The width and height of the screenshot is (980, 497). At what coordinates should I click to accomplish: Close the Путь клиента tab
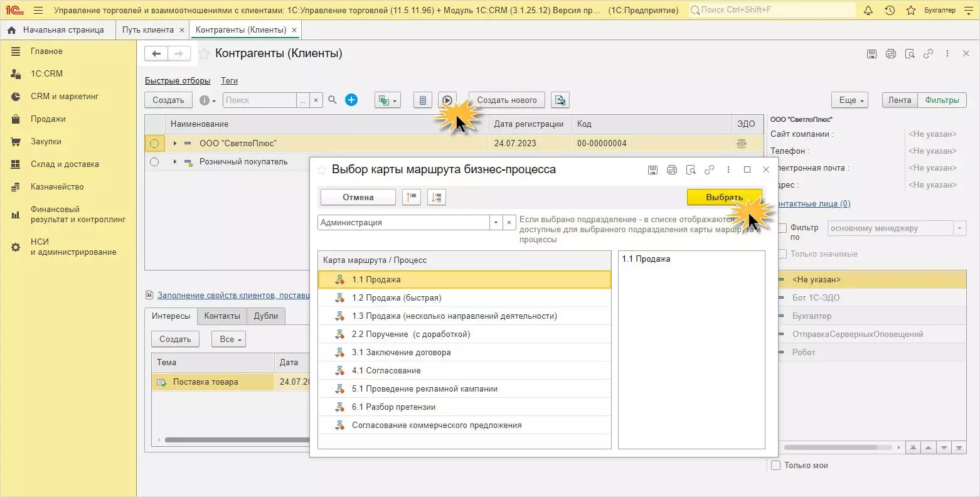(x=182, y=30)
